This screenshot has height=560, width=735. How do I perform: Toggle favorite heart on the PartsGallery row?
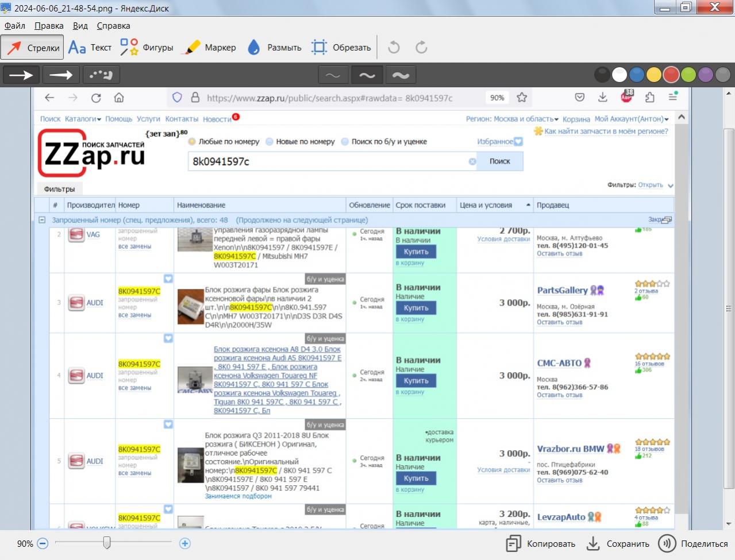(168, 279)
